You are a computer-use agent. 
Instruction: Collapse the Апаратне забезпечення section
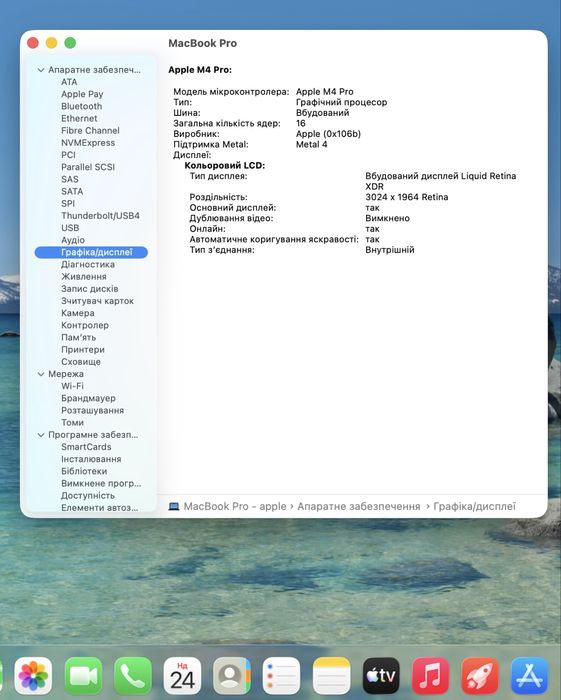41,70
